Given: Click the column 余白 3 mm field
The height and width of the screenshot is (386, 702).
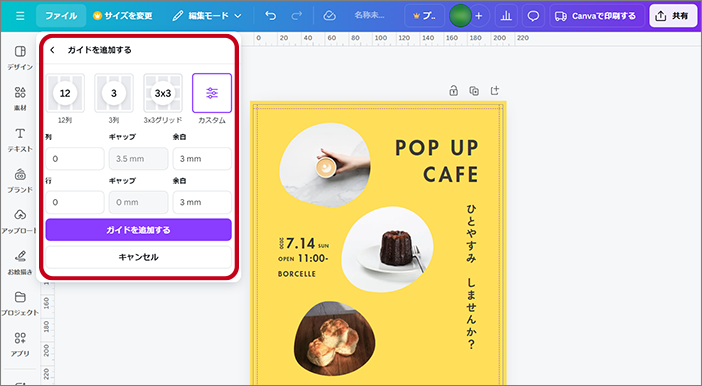Looking at the screenshot, I should tap(202, 159).
